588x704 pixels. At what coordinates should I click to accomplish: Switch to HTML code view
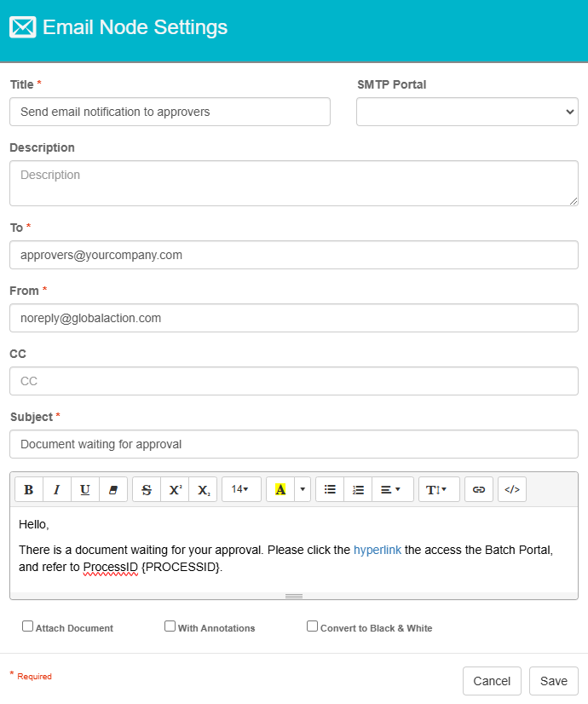tap(511, 489)
